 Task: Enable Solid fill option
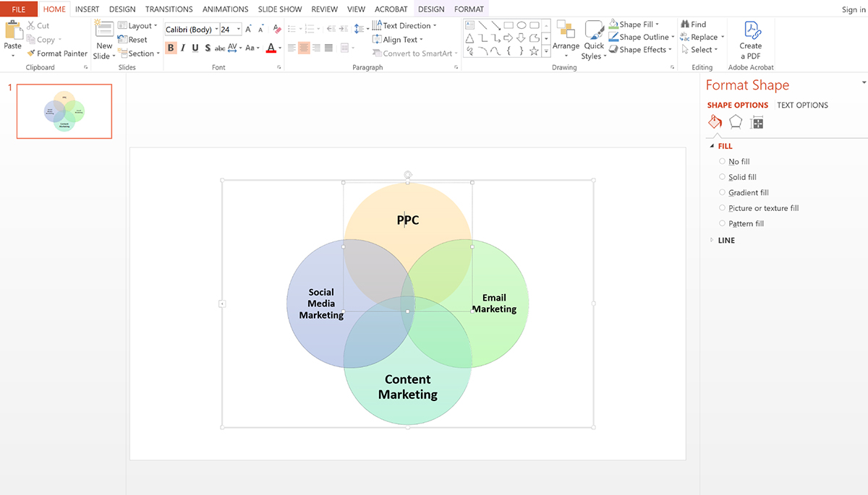point(722,177)
